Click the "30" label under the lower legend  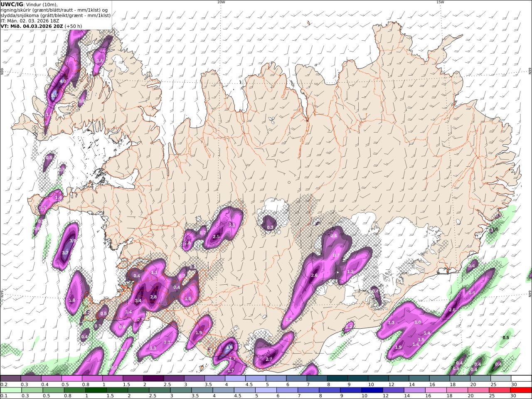point(514,396)
